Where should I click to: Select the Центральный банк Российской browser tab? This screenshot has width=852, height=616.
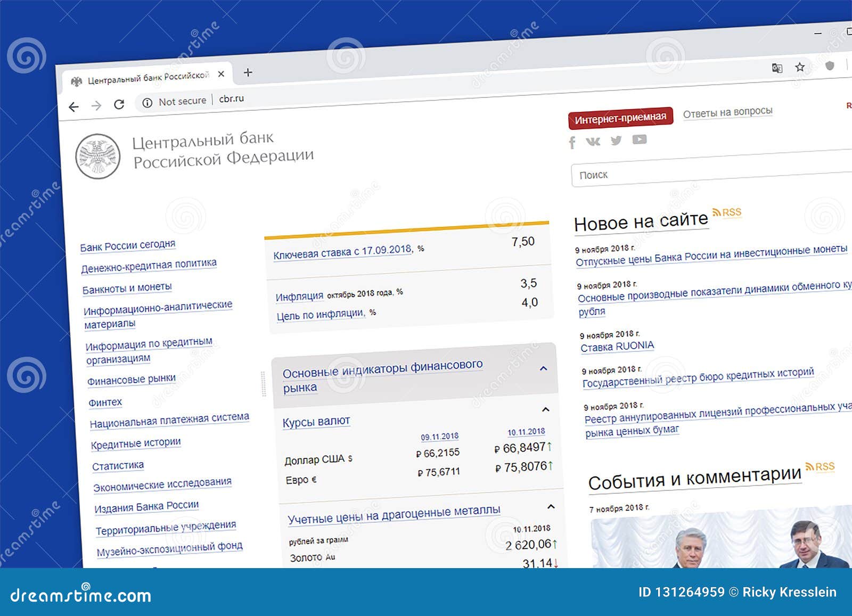148,78
